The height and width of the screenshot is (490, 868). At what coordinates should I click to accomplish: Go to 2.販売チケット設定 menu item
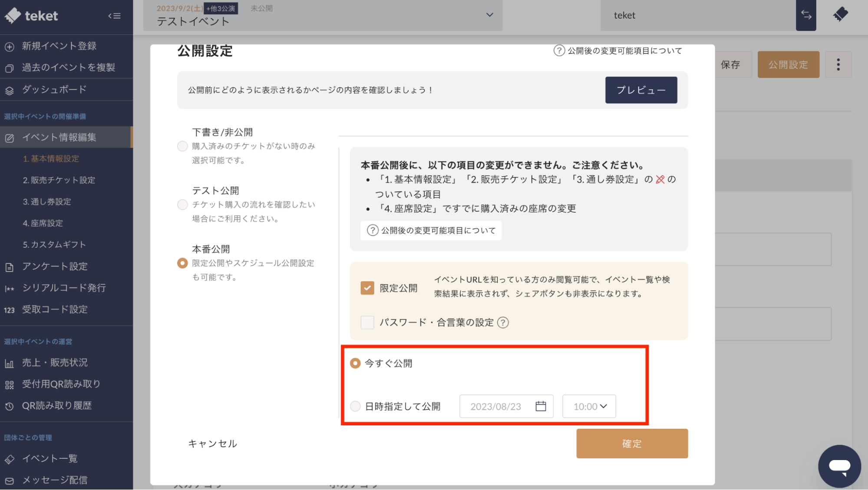pos(59,180)
